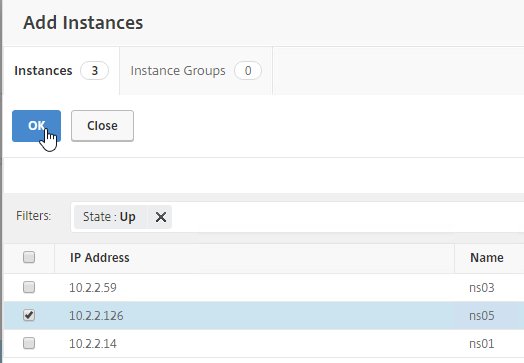Image resolution: width=524 pixels, height=363 pixels.
Task: Select the ns01 row name
Action: point(482,344)
